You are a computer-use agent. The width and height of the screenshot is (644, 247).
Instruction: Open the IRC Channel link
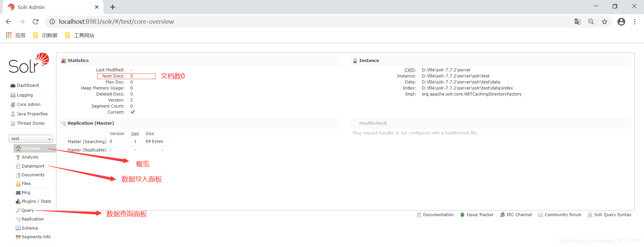(519, 215)
